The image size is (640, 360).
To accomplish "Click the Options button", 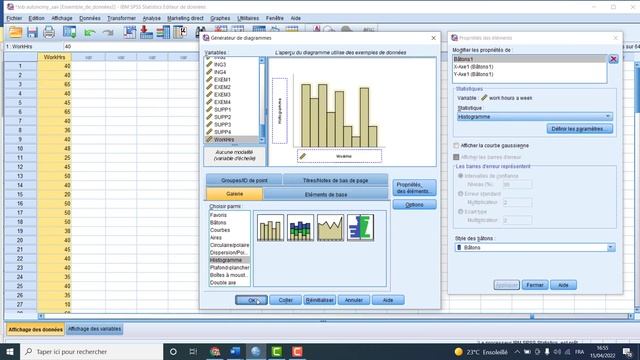I will pyautogui.click(x=414, y=204).
